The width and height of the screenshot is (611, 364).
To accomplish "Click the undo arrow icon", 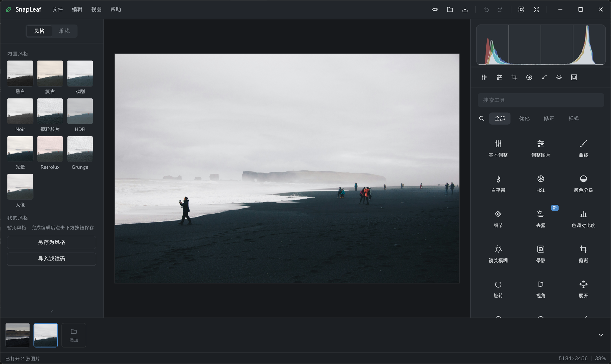I will pos(486,9).
